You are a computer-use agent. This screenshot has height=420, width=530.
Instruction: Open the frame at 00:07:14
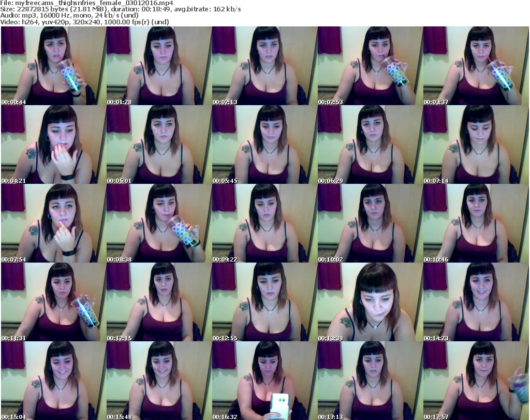[476, 144]
